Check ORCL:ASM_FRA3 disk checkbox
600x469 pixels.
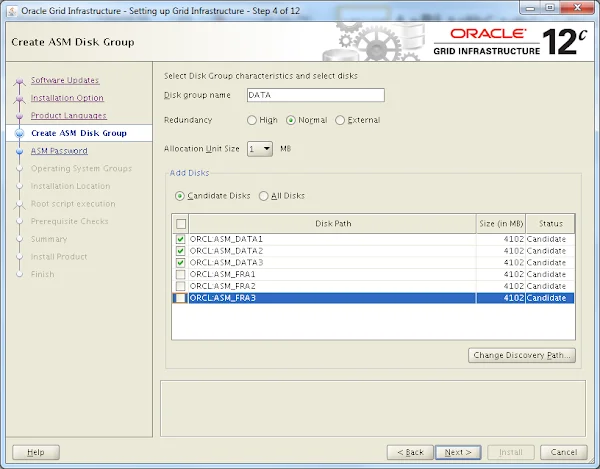(180, 298)
